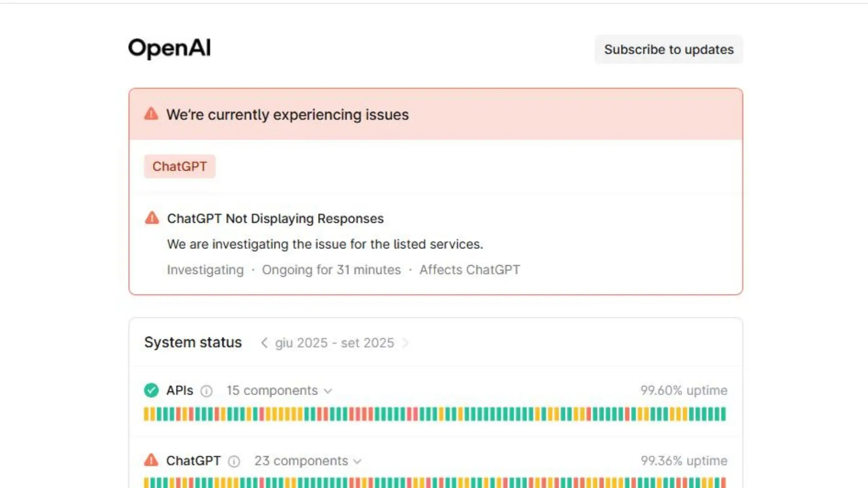
Task: Open the info icon beside APIs
Action: (206, 391)
